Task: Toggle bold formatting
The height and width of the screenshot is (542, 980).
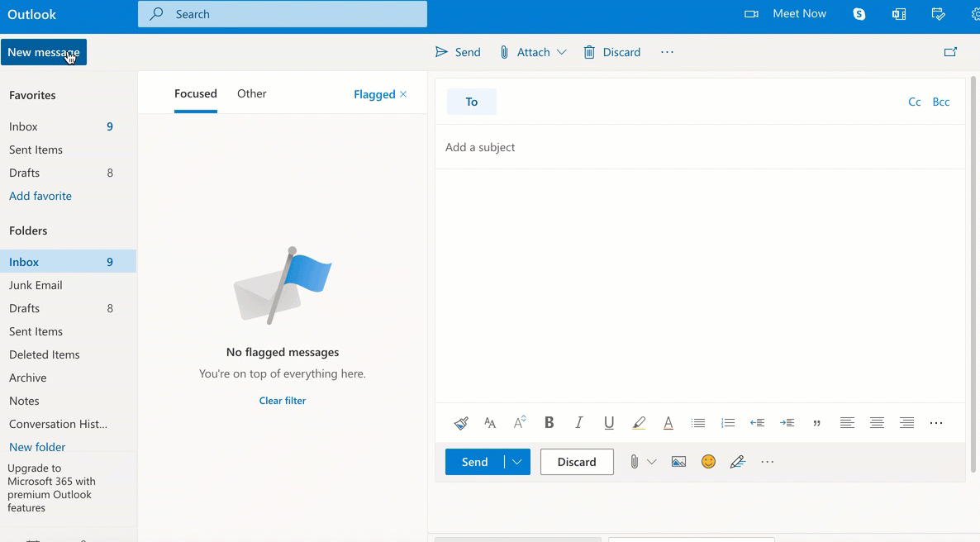Action: pyautogui.click(x=549, y=423)
